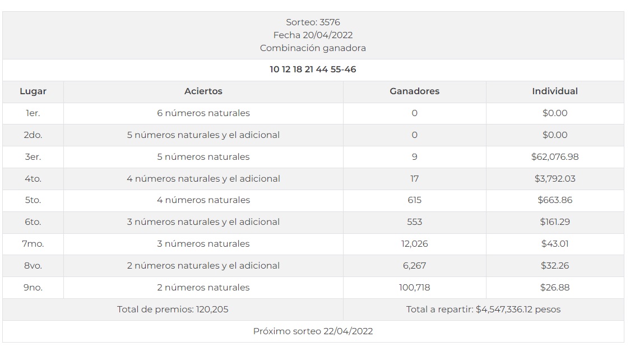Click the Total a repartir amount
This screenshot has height=346, width=644.
click(483, 310)
